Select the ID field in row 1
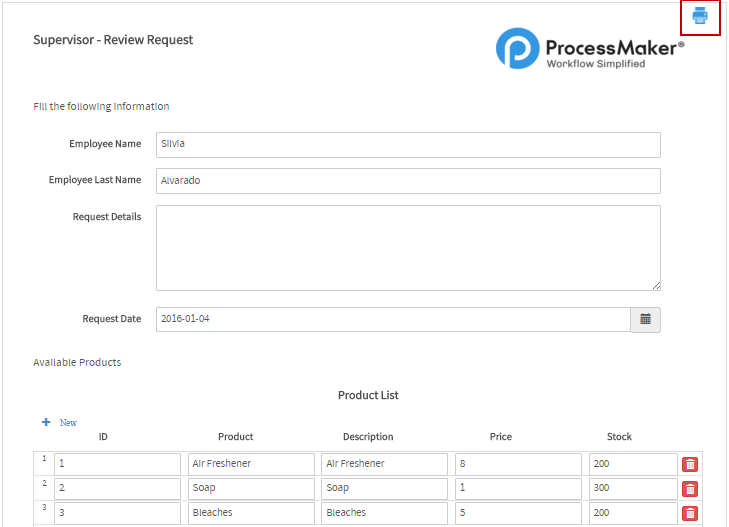This screenshot has height=527, width=729. point(117,464)
